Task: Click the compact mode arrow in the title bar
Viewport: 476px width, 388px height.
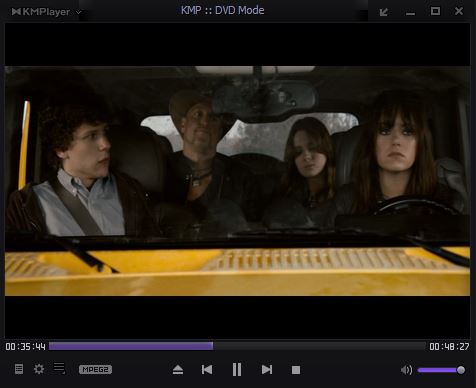Action: coord(384,12)
